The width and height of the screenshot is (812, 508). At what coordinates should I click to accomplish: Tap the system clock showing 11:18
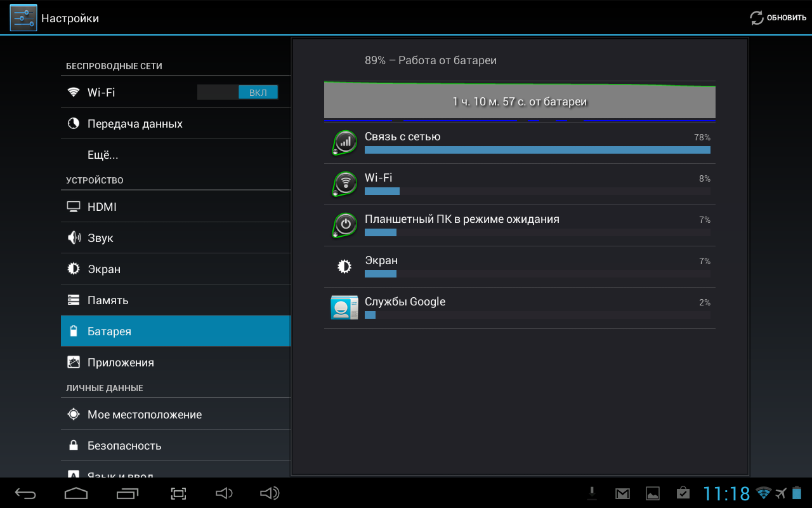tap(726, 493)
